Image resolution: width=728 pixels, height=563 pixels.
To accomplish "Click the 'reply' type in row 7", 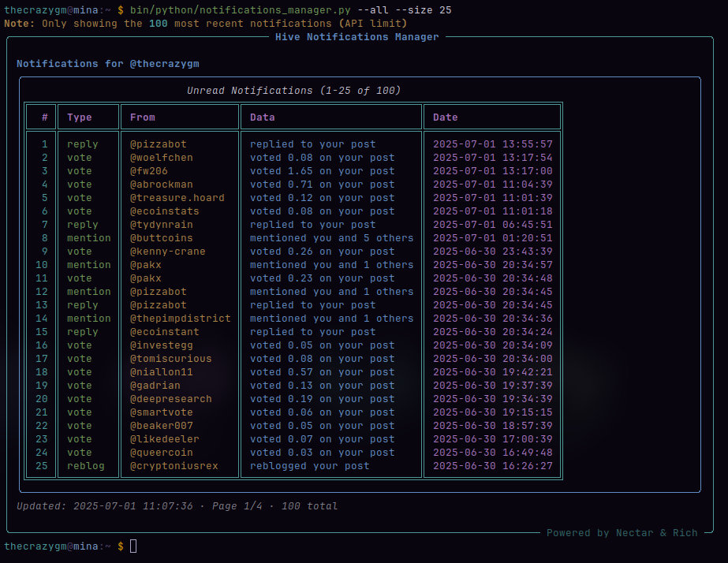I will coord(83,225).
